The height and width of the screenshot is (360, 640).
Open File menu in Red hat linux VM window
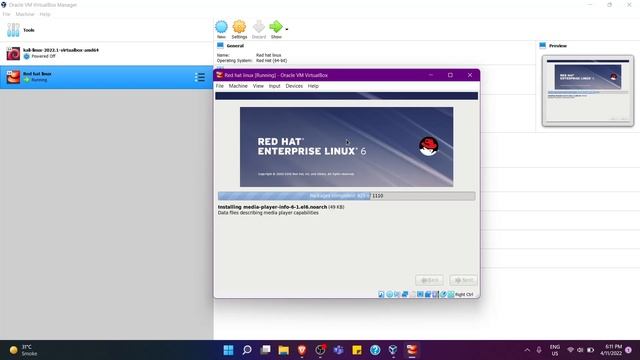coord(220,86)
